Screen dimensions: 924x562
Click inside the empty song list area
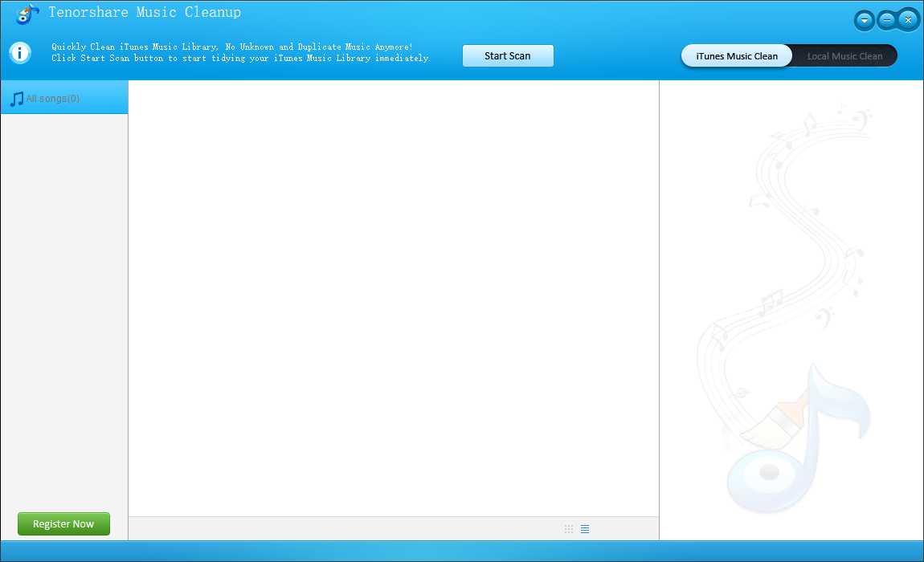[394, 297]
